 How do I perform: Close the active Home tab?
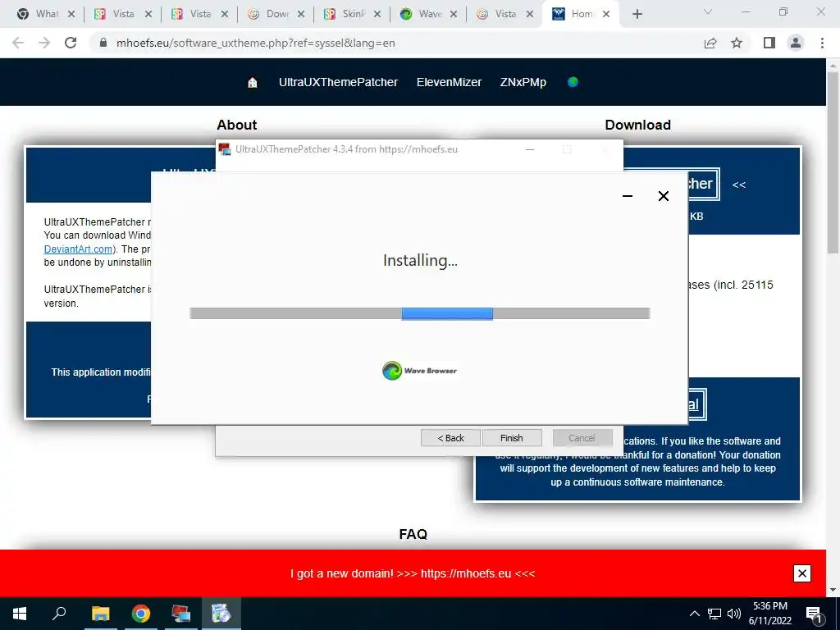tap(606, 15)
